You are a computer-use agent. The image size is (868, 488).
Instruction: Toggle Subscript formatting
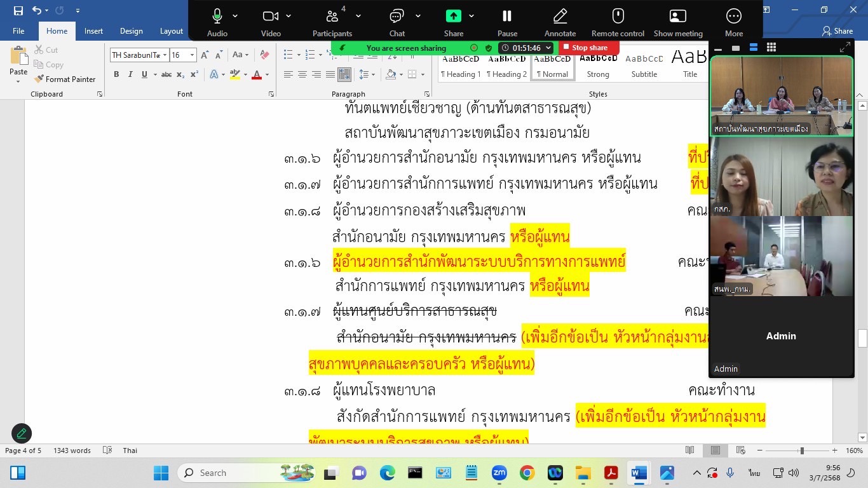(x=180, y=74)
